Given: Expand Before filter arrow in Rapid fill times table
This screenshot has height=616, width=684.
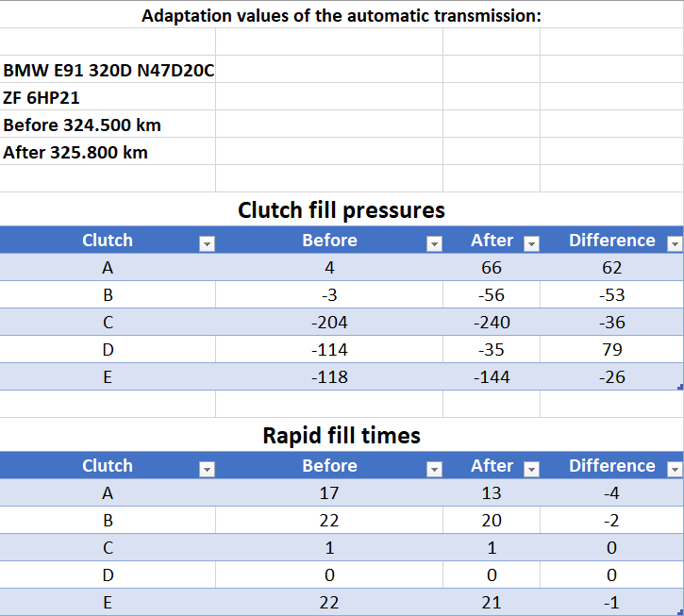Looking at the screenshot, I should point(434,470).
